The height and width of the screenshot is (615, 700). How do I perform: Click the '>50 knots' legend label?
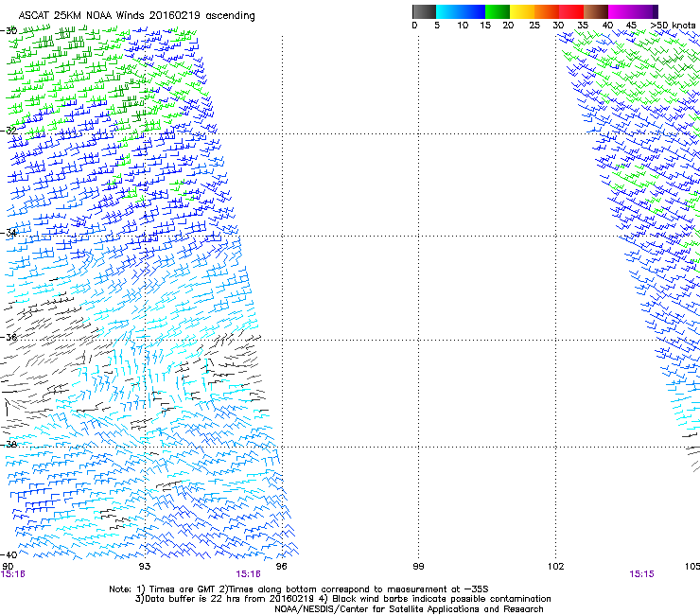673,26
